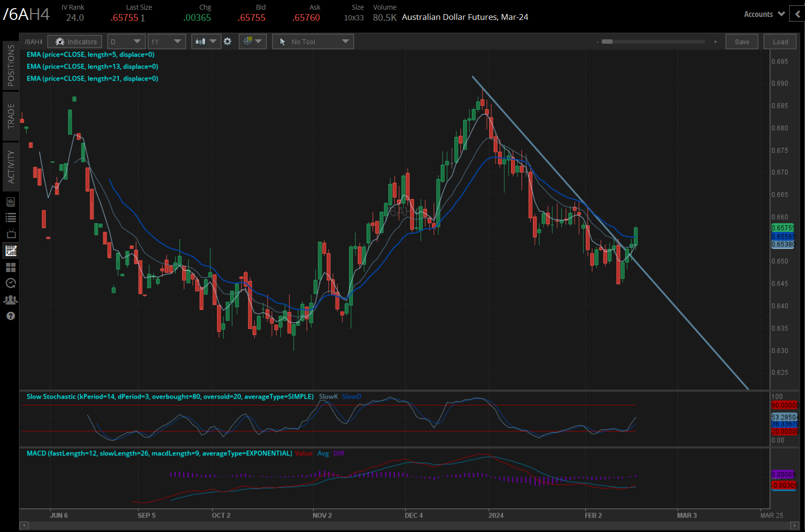
Task: Click the Save chart button
Action: pos(741,42)
